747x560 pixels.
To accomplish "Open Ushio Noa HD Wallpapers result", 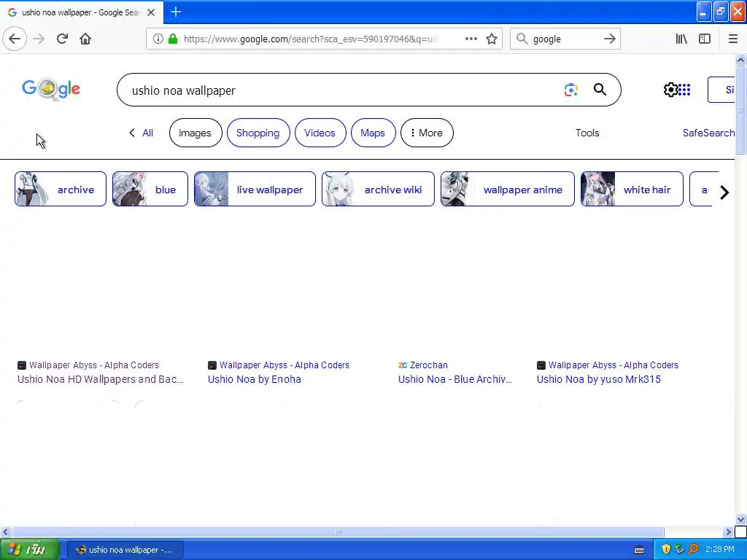I will 101,379.
